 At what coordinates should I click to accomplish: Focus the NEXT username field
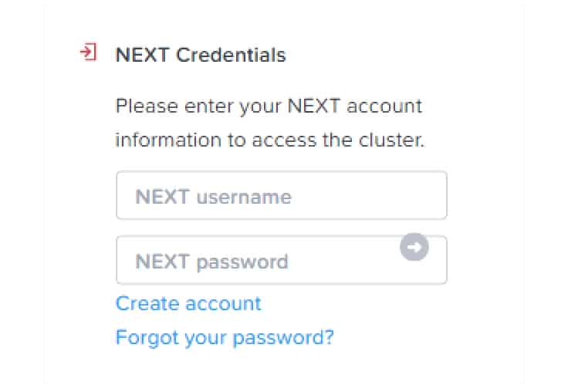282,196
